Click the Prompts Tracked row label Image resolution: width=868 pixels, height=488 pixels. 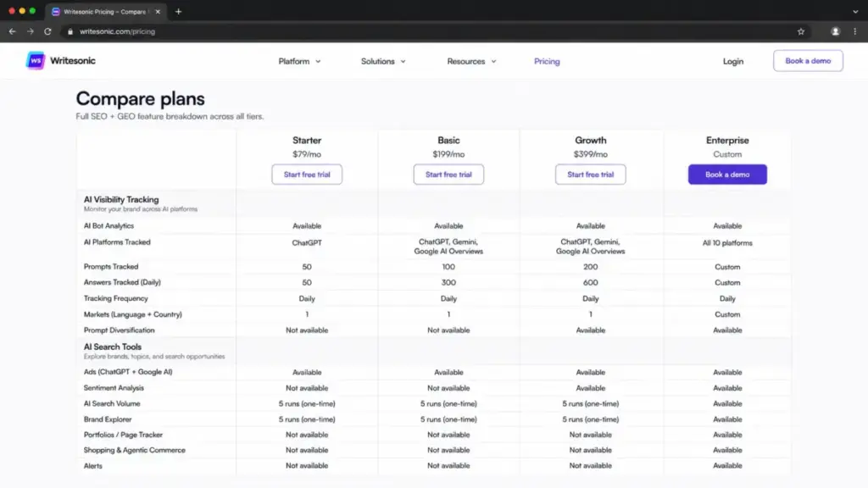[x=111, y=267]
